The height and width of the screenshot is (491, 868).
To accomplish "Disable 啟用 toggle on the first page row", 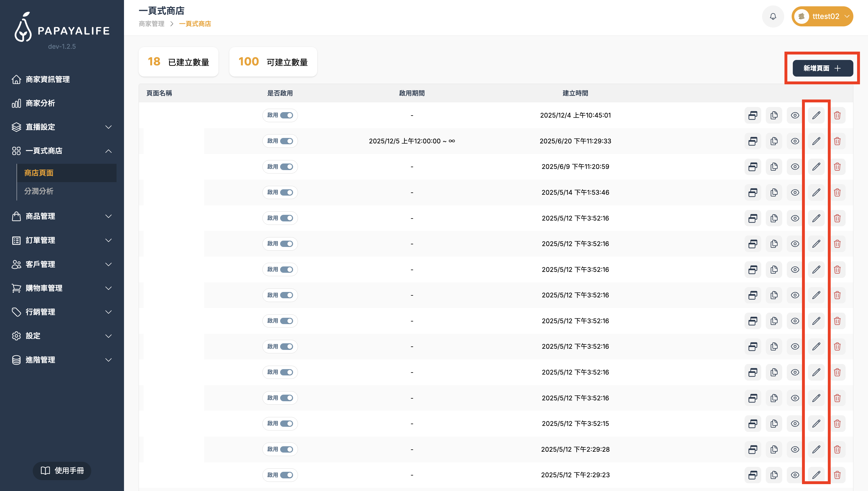I will tap(280, 115).
